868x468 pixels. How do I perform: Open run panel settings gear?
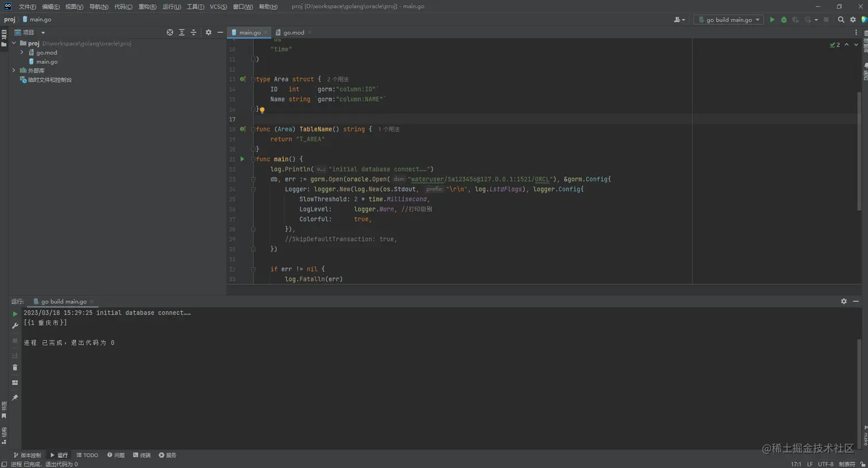click(x=844, y=301)
